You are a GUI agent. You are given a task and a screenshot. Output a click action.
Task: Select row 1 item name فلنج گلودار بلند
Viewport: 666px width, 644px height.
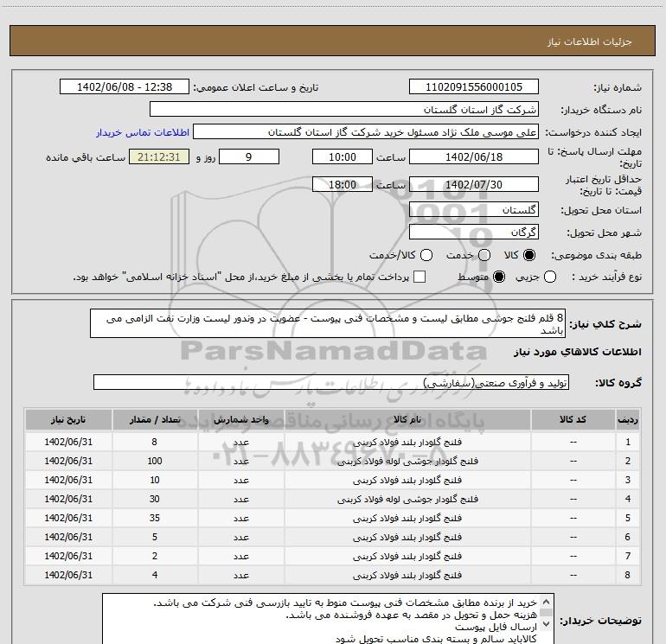tap(407, 442)
